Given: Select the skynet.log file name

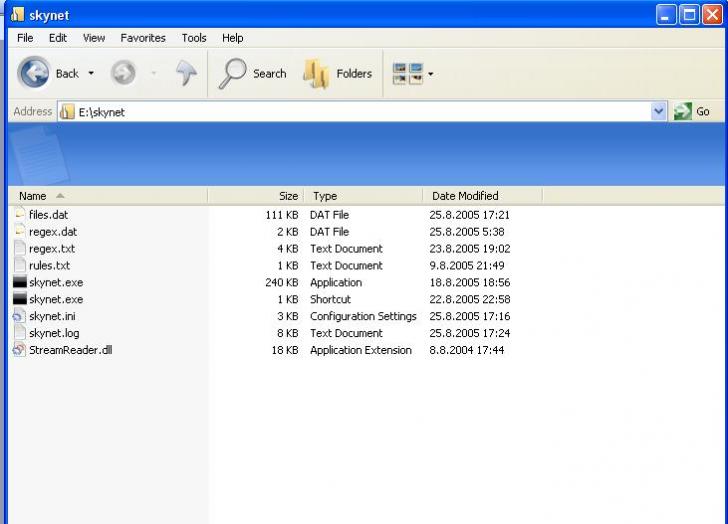Looking at the screenshot, I should point(54,333).
